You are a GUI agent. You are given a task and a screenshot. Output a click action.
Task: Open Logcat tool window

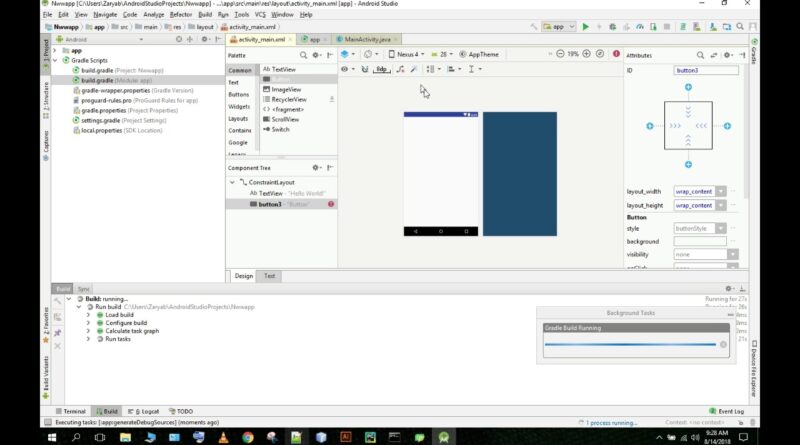tap(143, 411)
